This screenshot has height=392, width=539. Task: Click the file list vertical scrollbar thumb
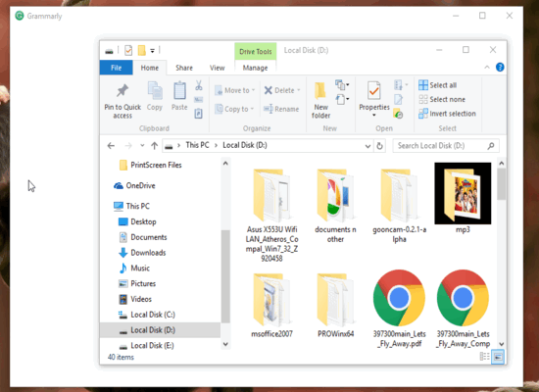tap(501, 184)
